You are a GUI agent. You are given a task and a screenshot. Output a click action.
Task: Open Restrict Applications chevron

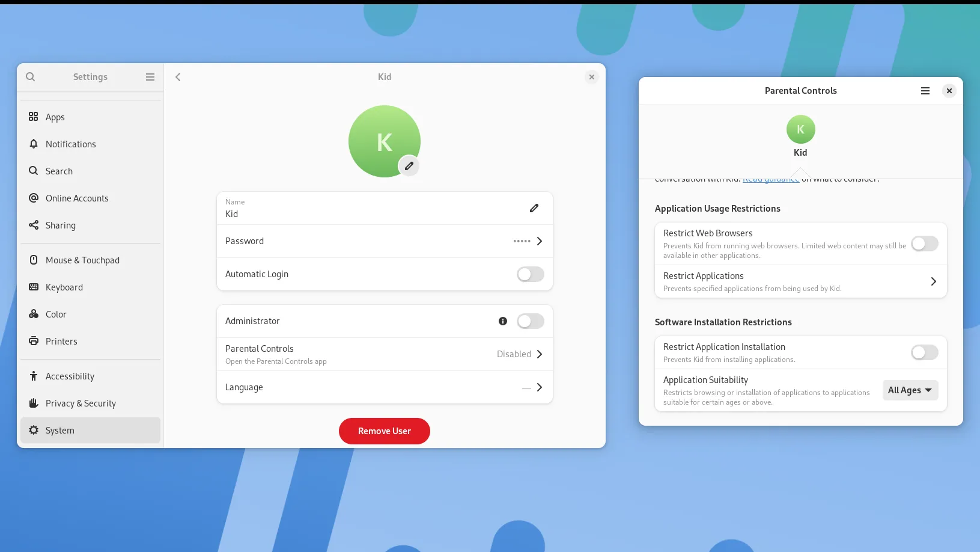(933, 281)
